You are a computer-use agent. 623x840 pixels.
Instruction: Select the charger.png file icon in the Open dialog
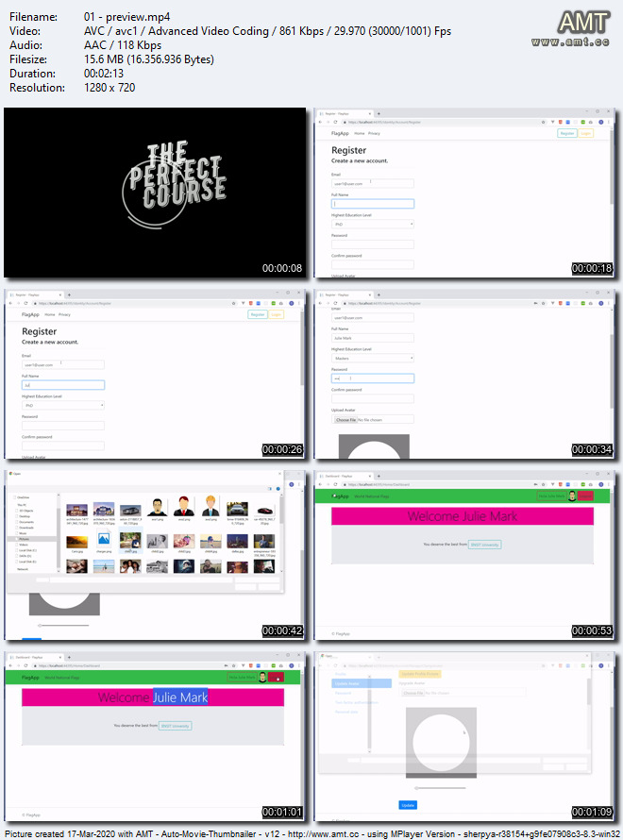point(104,540)
